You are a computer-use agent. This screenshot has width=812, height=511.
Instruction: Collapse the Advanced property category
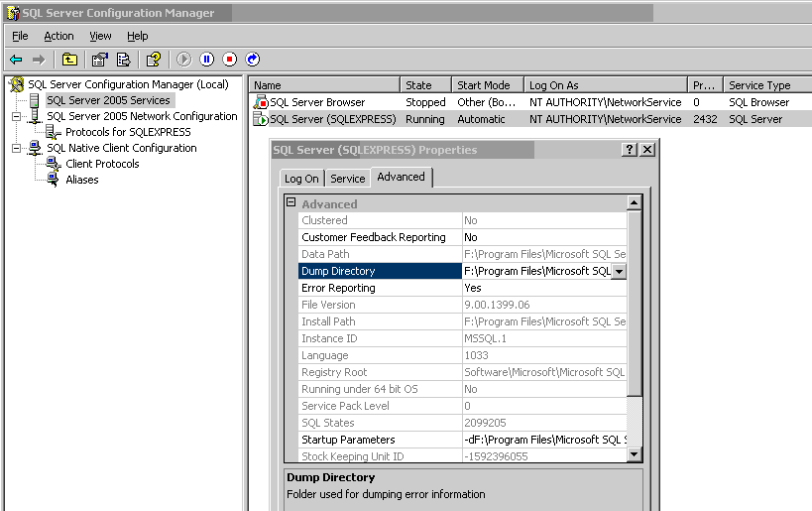[x=291, y=202]
